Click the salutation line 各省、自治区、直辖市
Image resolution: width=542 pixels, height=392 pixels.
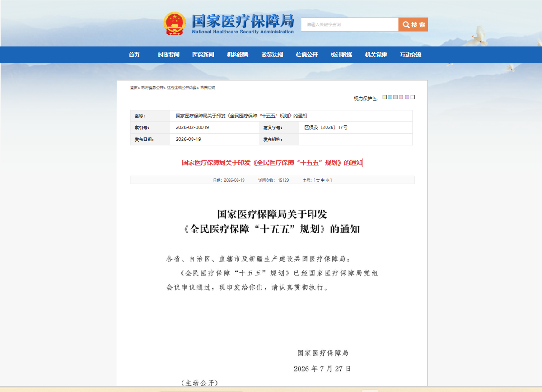tap(258, 259)
